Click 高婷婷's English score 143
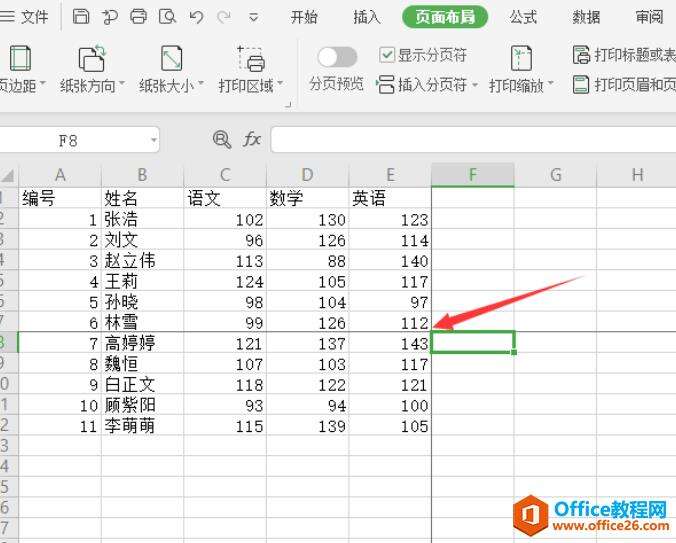 (390, 343)
